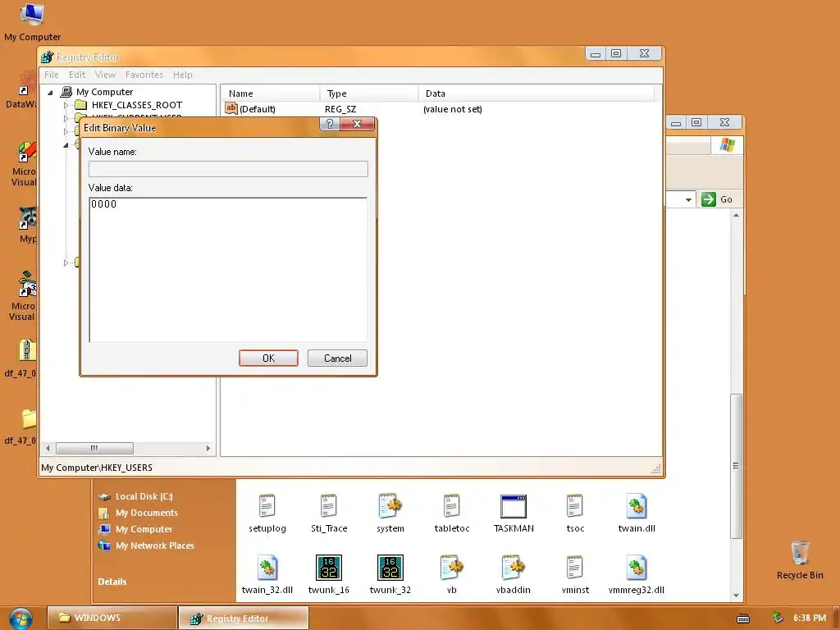Open Local Disk (C:) link

144,496
